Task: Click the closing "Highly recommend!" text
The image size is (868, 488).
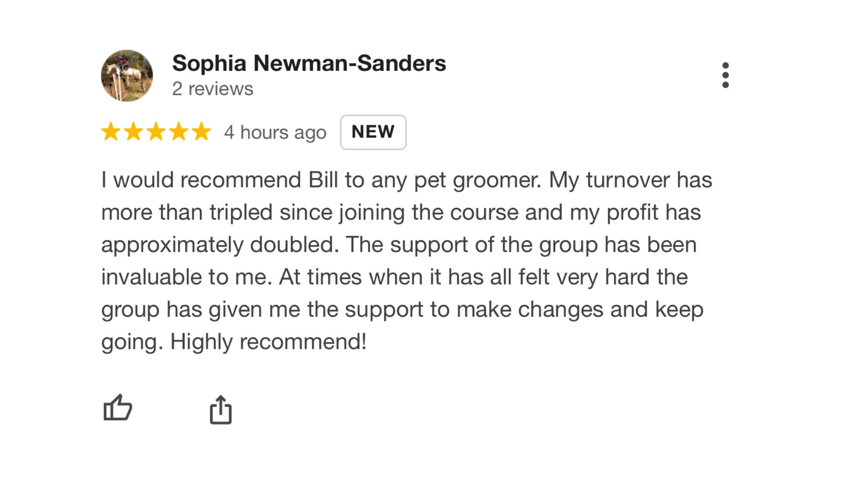Action: 268,342
